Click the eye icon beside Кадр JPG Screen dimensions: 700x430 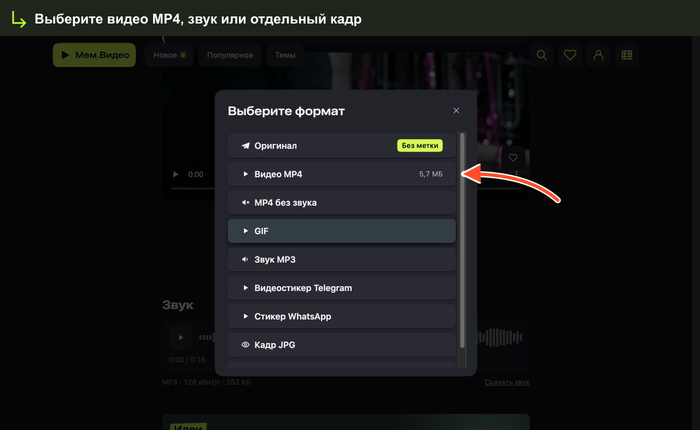click(x=245, y=345)
